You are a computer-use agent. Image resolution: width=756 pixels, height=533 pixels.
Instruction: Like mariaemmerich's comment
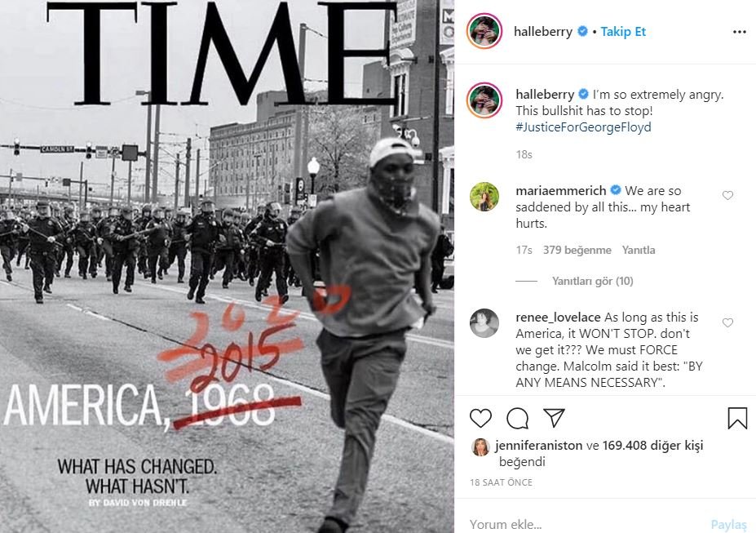727,195
